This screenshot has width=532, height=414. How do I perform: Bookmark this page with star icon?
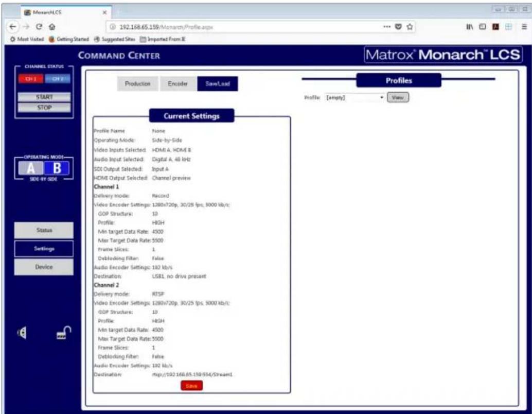point(410,26)
